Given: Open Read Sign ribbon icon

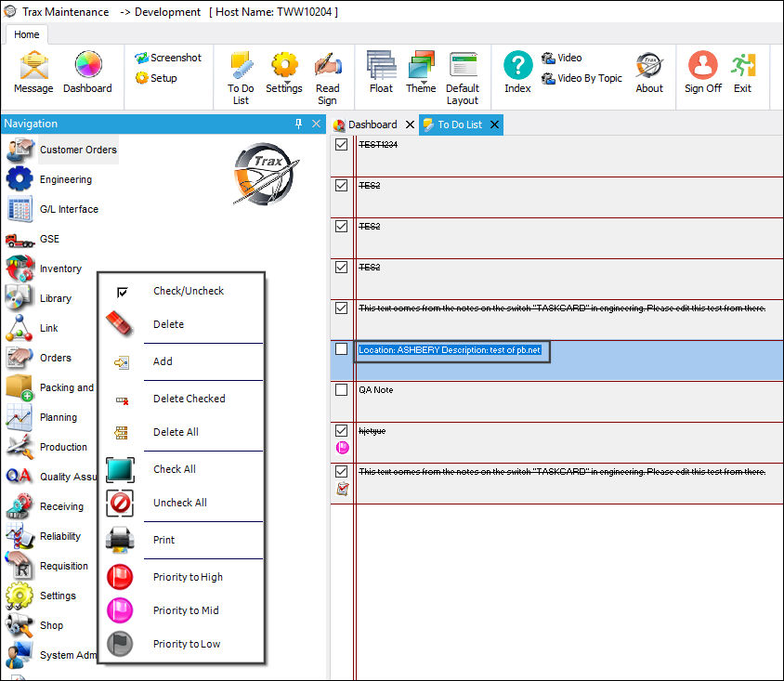Looking at the screenshot, I should click(x=328, y=78).
